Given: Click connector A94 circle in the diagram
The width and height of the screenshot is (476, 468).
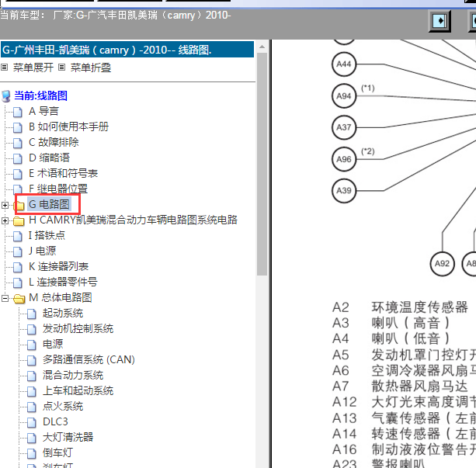Looking at the screenshot, I should [x=344, y=96].
